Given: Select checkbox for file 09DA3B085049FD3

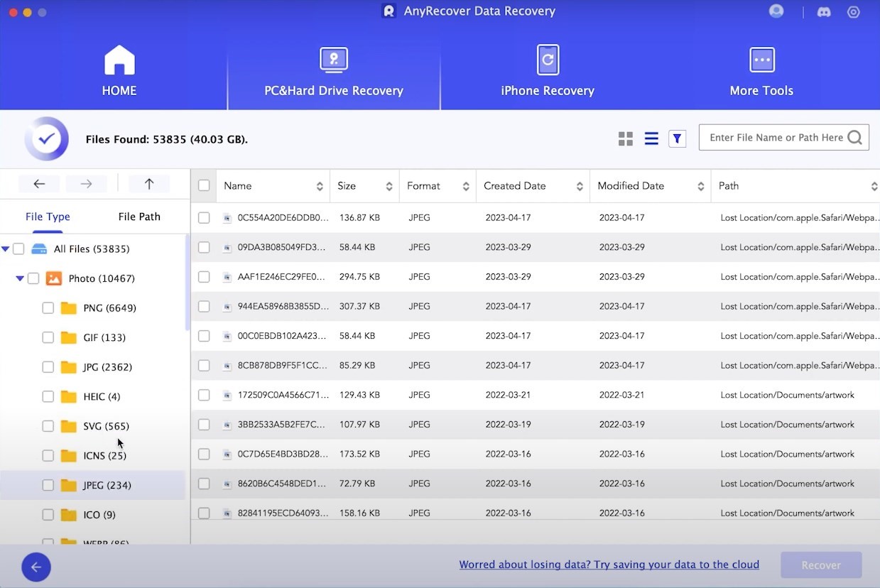Looking at the screenshot, I should (204, 247).
